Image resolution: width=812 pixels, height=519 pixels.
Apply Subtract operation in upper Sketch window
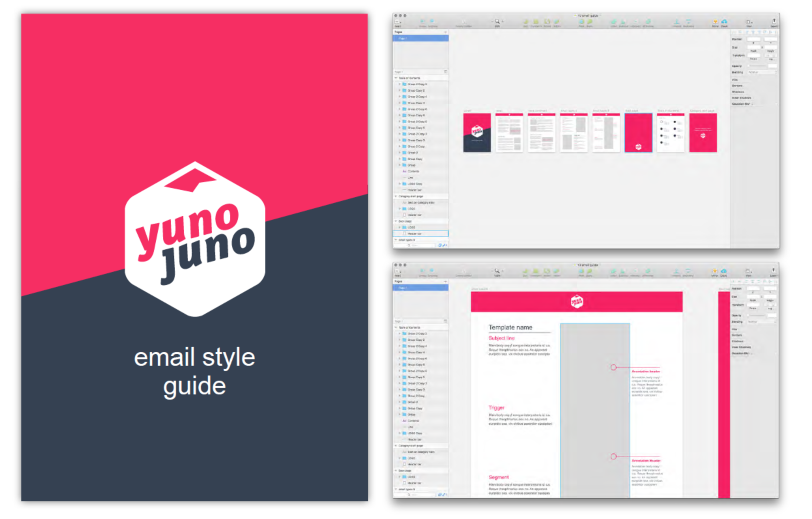point(624,22)
